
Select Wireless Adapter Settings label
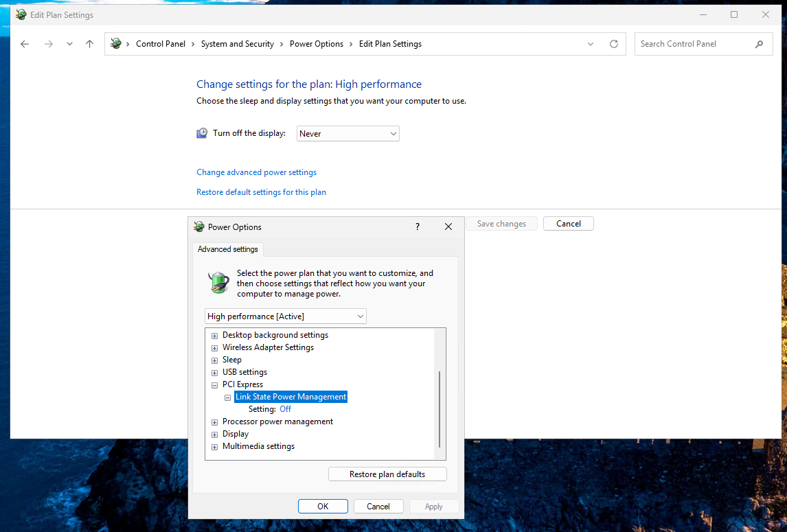268,347
